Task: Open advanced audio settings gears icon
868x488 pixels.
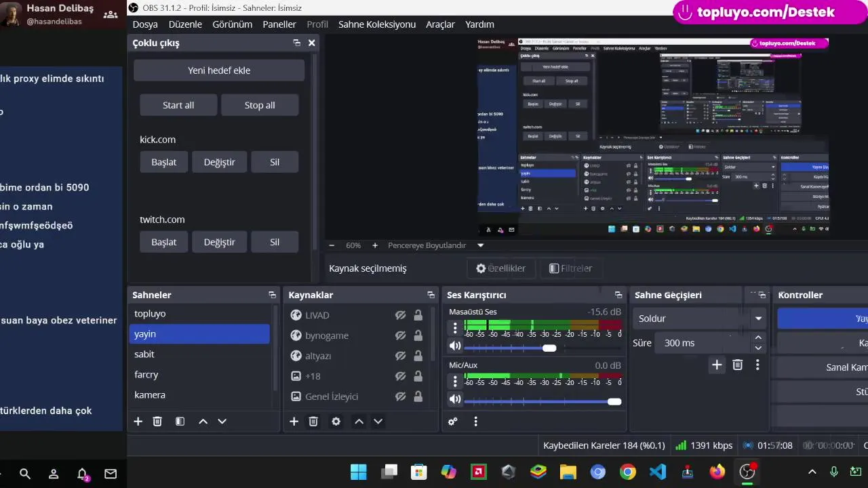Action: tap(452, 422)
